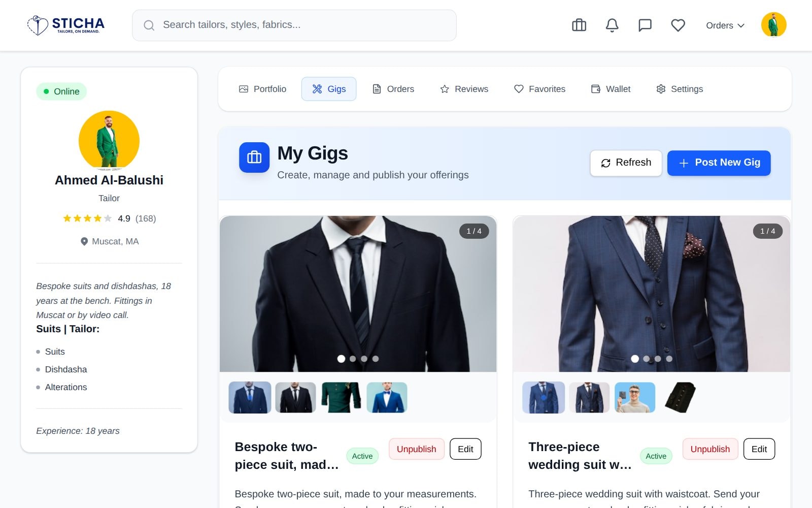The image size is (812, 508).
Task: Select the second thumbnail in wedding suit gig
Action: click(x=589, y=397)
